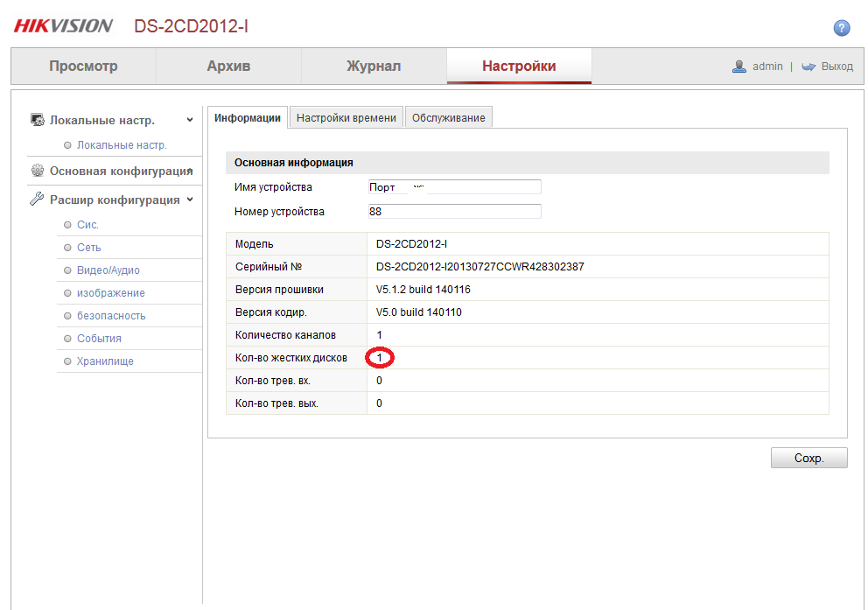Open the Информации sub-tab

click(248, 117)
